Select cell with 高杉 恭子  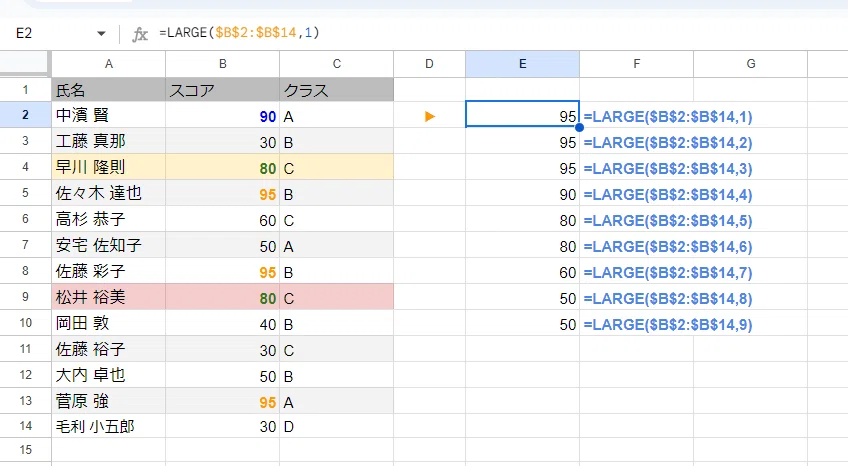(109, 219)
